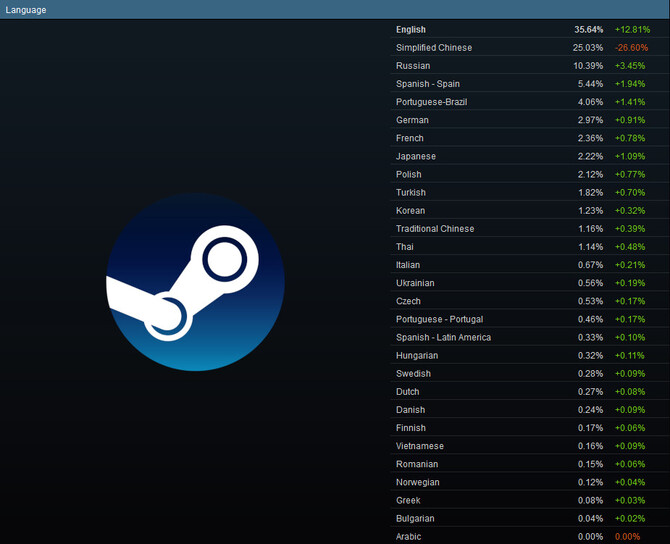Select the Vietnamese language row
Viewport: 670px width, 544px height.
[x=530, y=446]
